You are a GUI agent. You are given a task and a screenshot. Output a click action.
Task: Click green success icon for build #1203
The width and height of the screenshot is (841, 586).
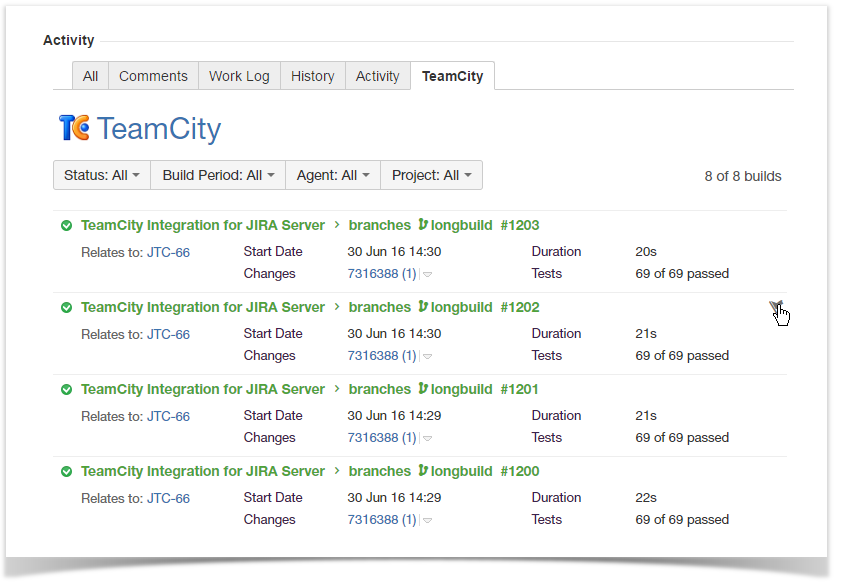[x=66, y=226]
